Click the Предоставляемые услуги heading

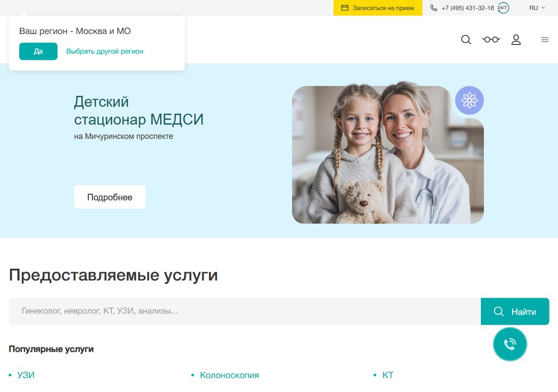coord(113,275)
